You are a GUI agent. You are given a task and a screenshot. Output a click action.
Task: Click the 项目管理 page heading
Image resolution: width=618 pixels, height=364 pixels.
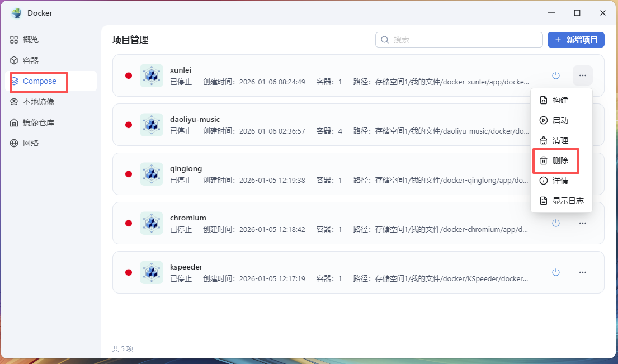[x=130, y=40]
